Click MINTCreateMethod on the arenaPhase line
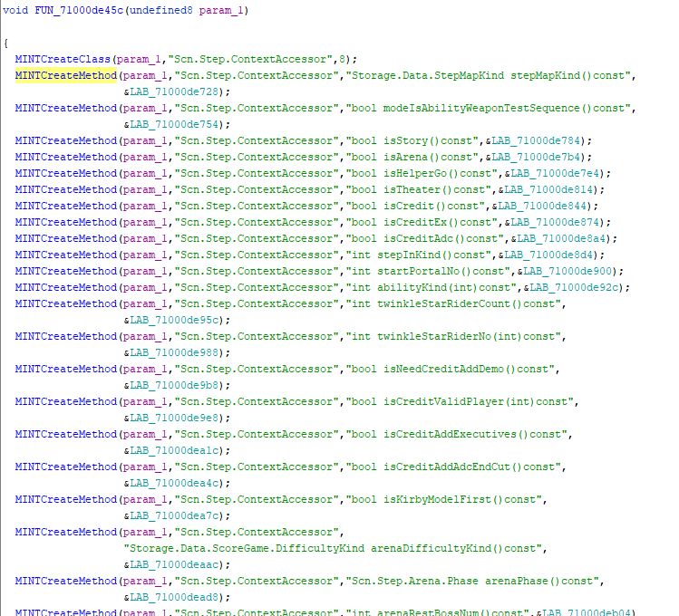 66,581
